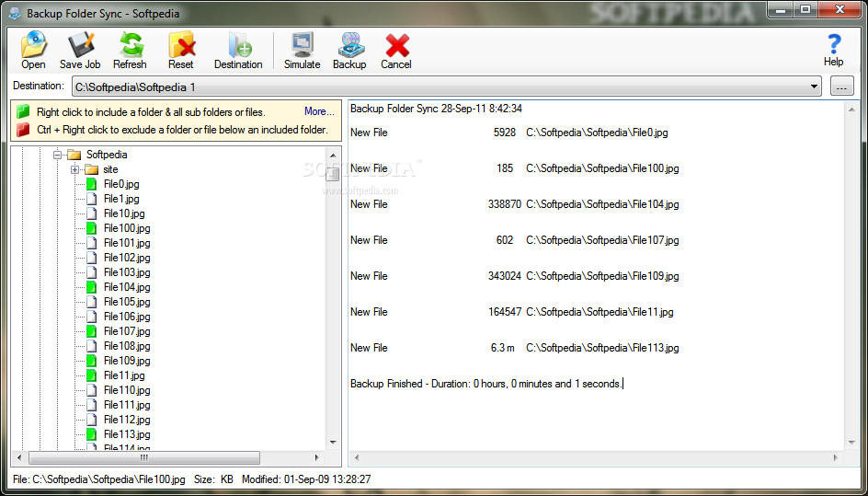Click the File107.jpg path in log
Screen dimensions: 868x496
tap(602, 240)
